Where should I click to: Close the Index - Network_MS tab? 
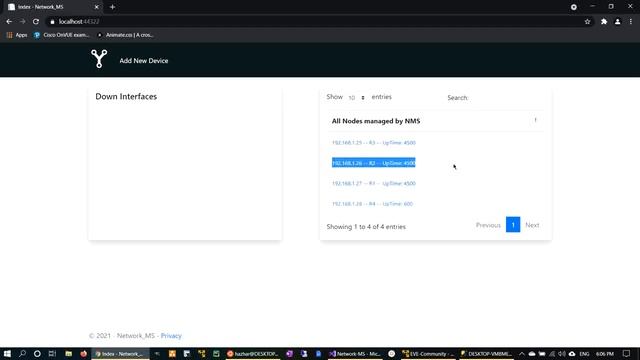(97, 7)
